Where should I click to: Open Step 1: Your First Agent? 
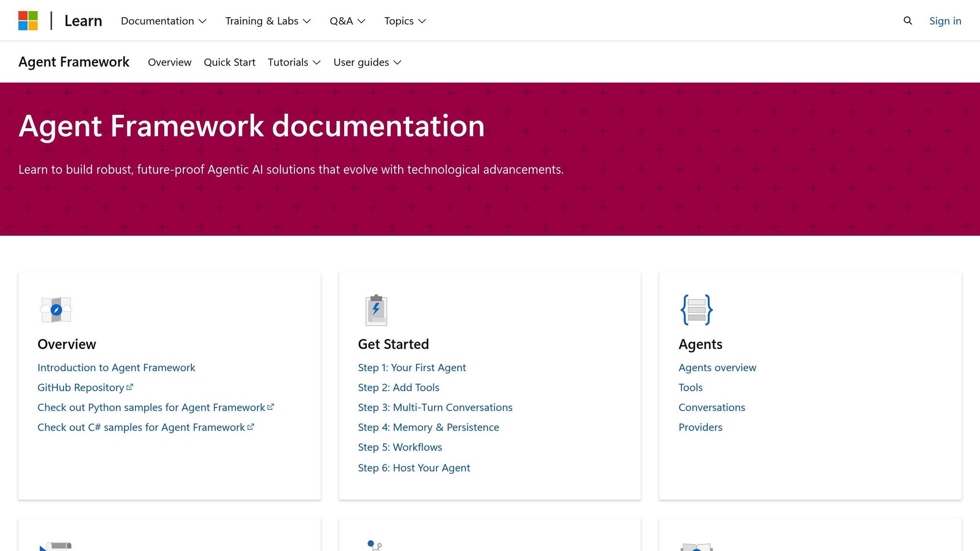click(412, 367)
